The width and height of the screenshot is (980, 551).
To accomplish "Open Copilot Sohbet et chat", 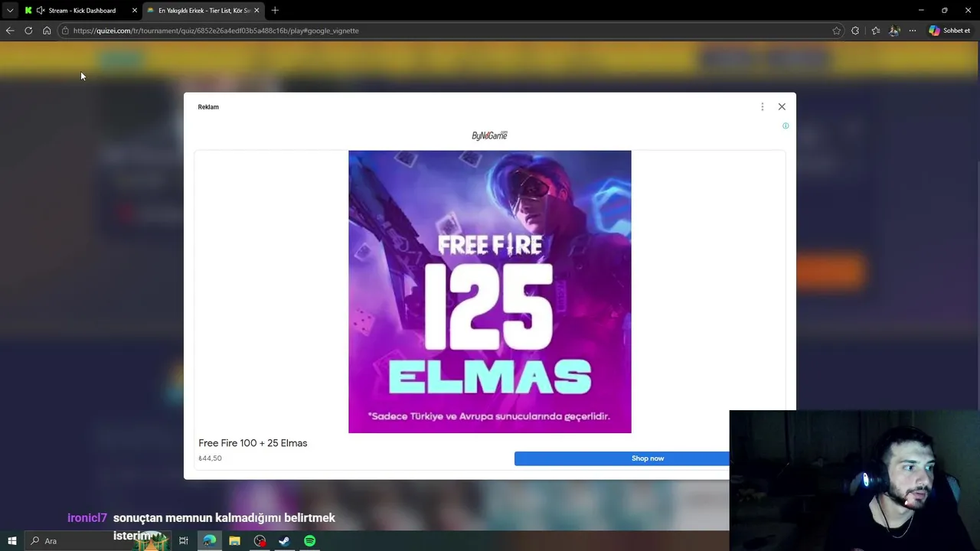I will (x=949, y=31).
